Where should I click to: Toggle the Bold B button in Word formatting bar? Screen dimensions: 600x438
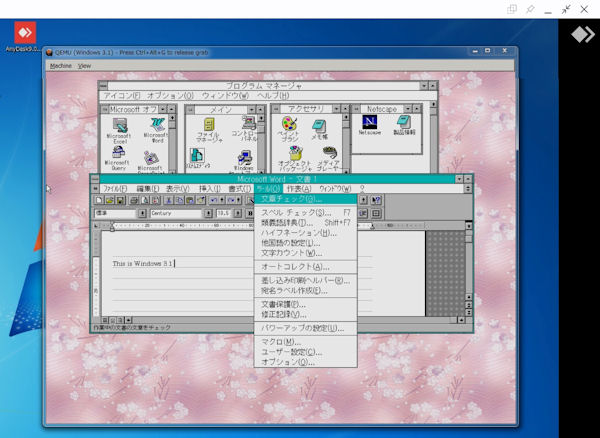[x=250, y=213]
